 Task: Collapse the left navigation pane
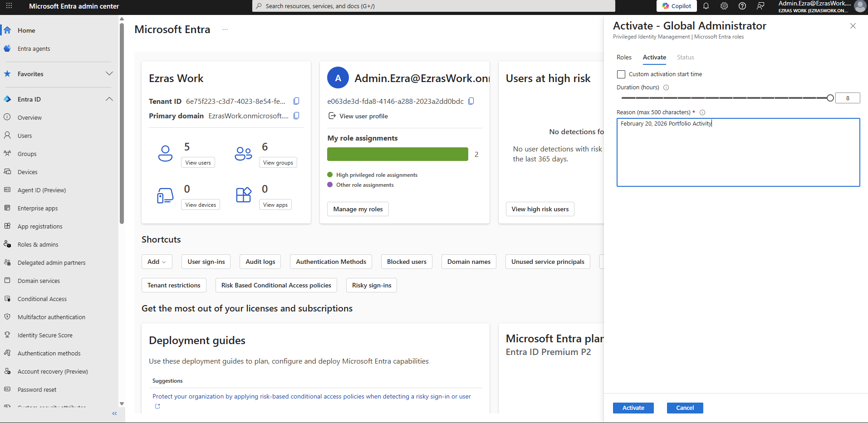tap(114, 413)
